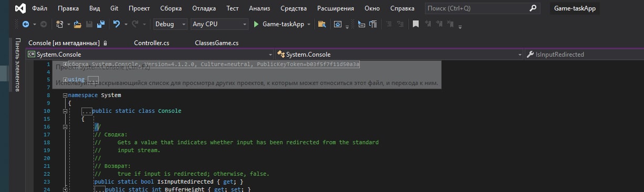Open the middle System.Console type dropdown
Image resolution: width=644 pixels, height=192 pixels.
[x=399, y=55]
